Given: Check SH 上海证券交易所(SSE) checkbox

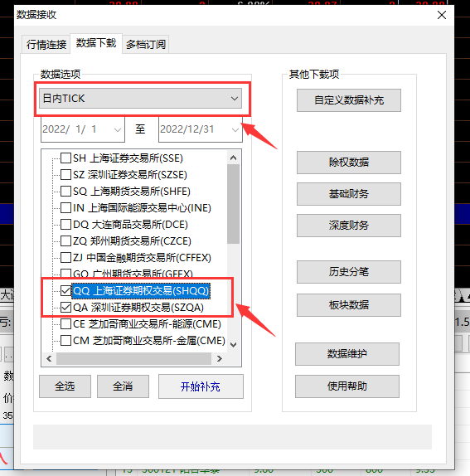Looking at the screenshot, I should coord(65,158).
